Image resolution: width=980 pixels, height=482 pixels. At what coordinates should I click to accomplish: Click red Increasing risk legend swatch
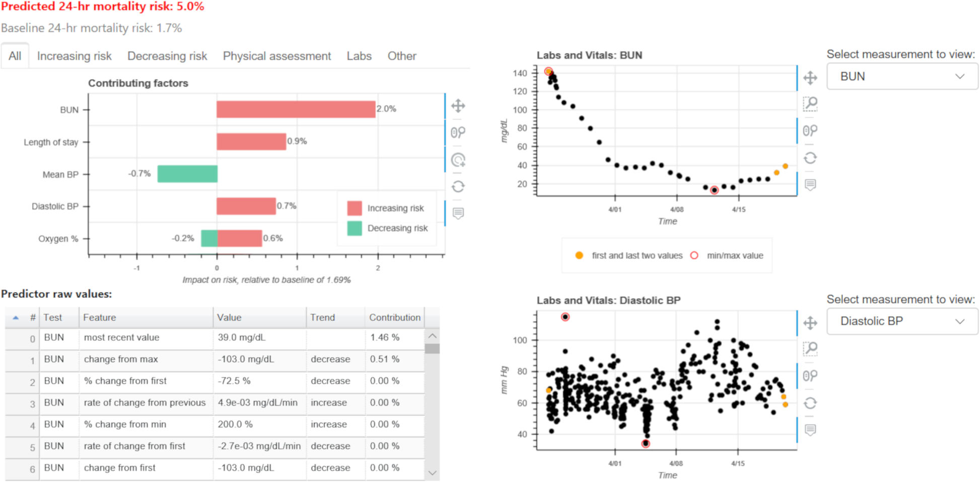point(355,208)
